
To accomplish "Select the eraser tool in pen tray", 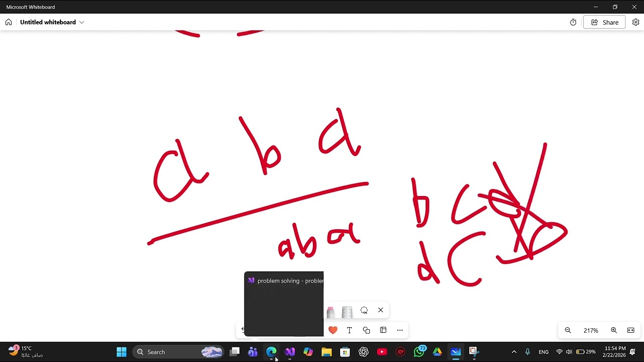I will point(330,312).
